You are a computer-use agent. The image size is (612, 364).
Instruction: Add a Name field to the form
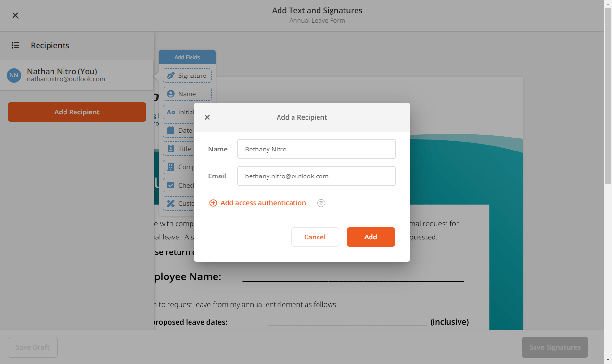pyautogui.click(x=187, y=94)
